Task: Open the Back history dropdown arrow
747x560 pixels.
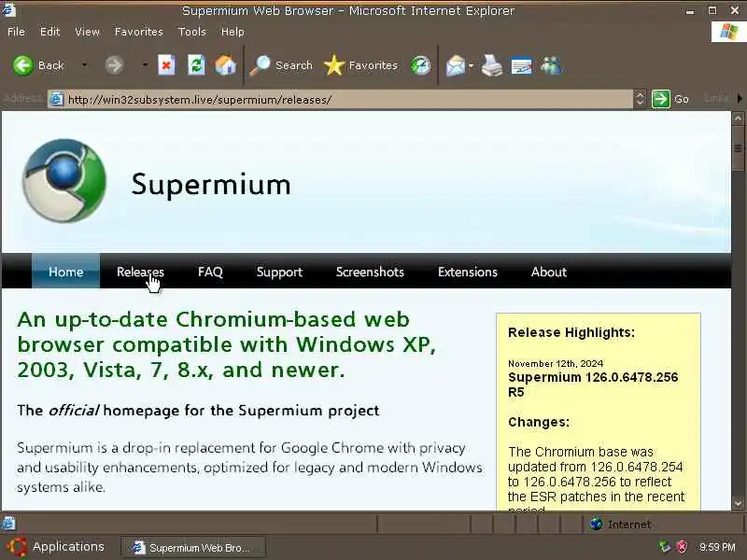Action: [84, 64]
